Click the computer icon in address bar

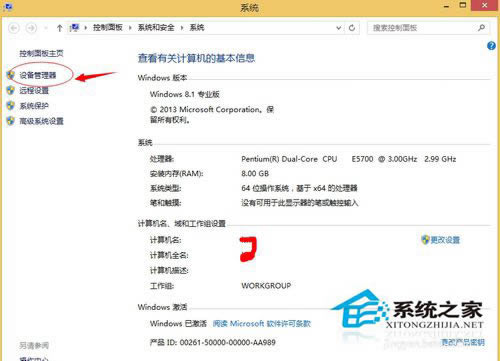[75, 28]
